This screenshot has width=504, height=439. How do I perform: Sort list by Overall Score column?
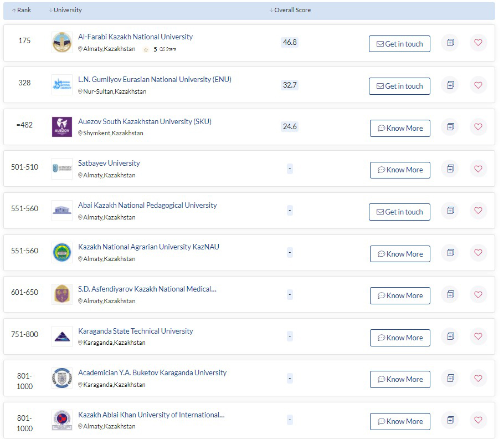tap(290, 10)
